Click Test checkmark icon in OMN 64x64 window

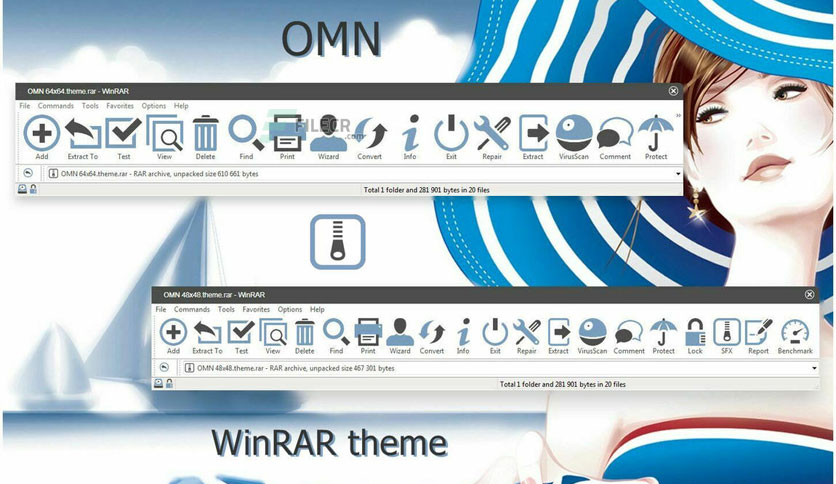pyautogui.click(x=123, y=132)
